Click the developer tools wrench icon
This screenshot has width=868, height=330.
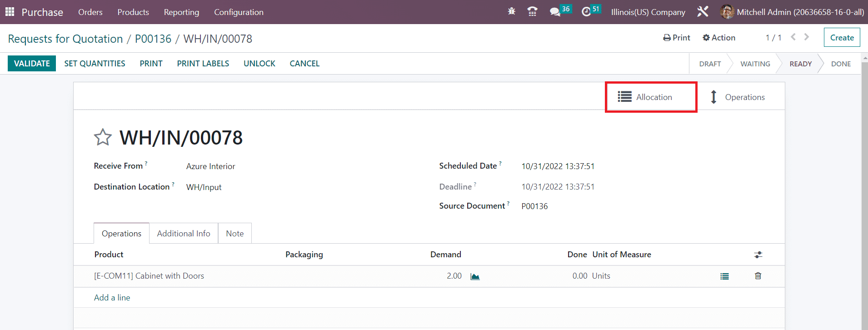pyautogui.click(x=703, y=12)
